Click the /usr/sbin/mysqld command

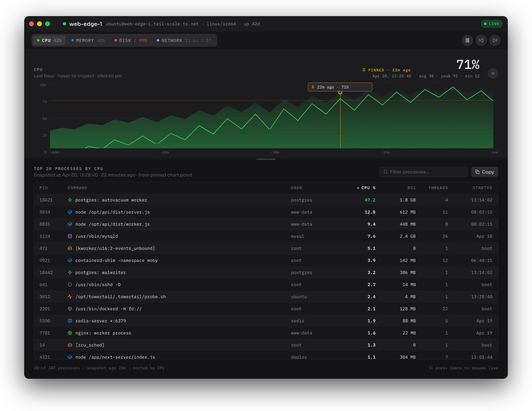click(97, 236)
